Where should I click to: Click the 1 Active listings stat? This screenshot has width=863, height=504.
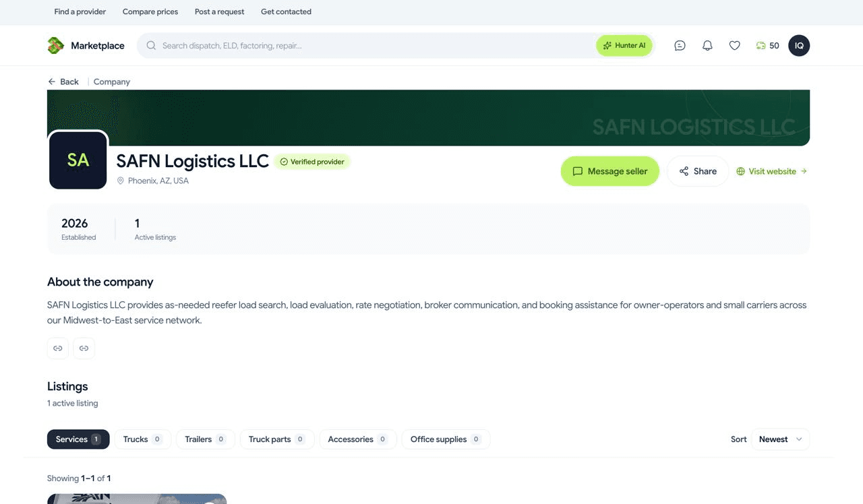pos(155,229)
